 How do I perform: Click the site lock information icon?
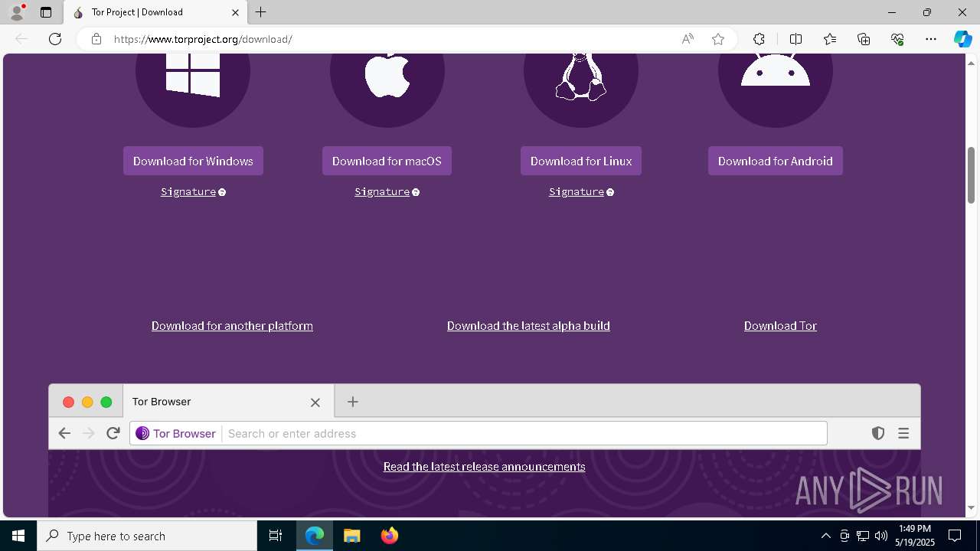click(96, 39)
